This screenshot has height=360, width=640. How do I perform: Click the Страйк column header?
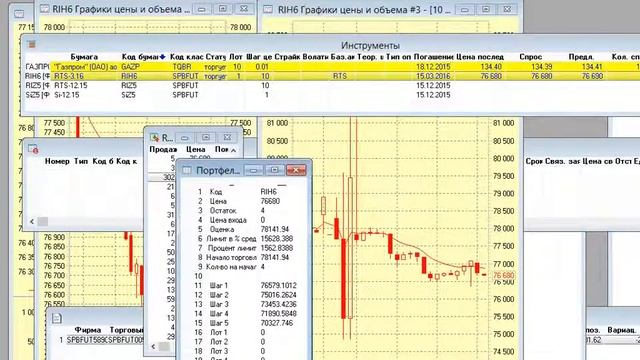287,57
